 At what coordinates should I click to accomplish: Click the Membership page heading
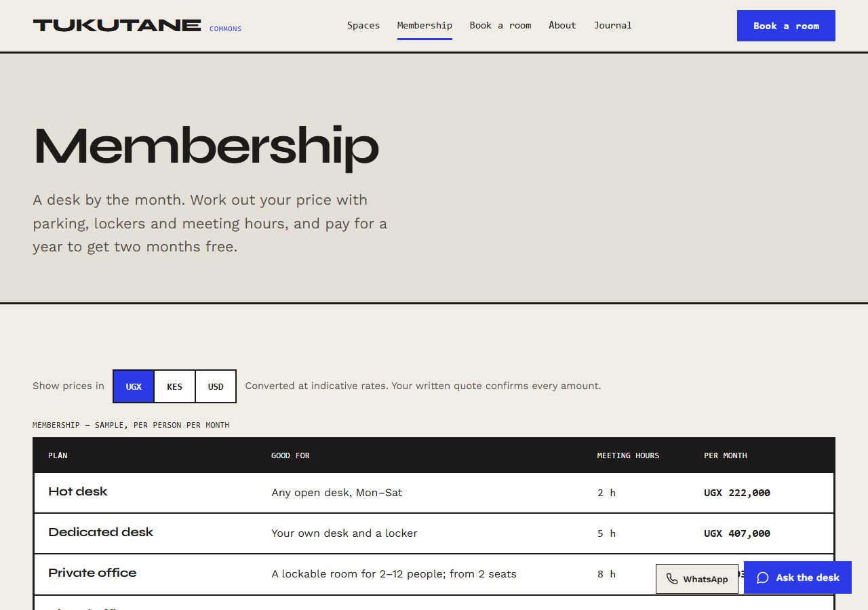(x=206, y=146)
